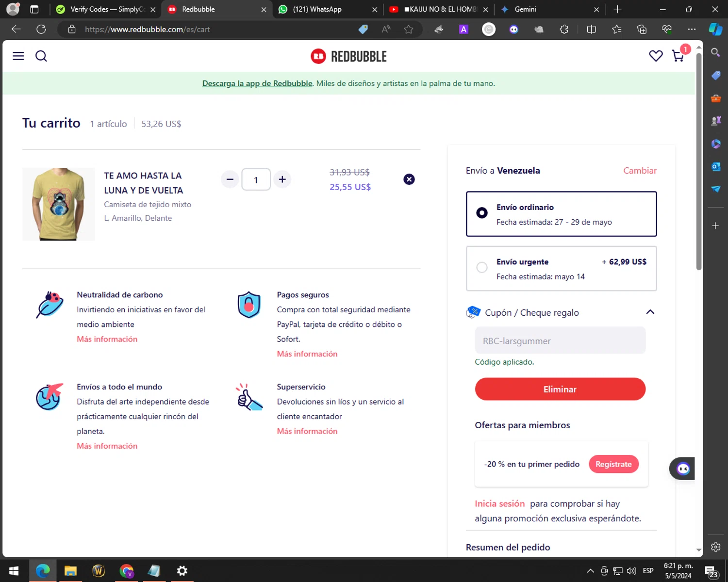Open the Redbubble hamburger menu

(x=18, y=56)
